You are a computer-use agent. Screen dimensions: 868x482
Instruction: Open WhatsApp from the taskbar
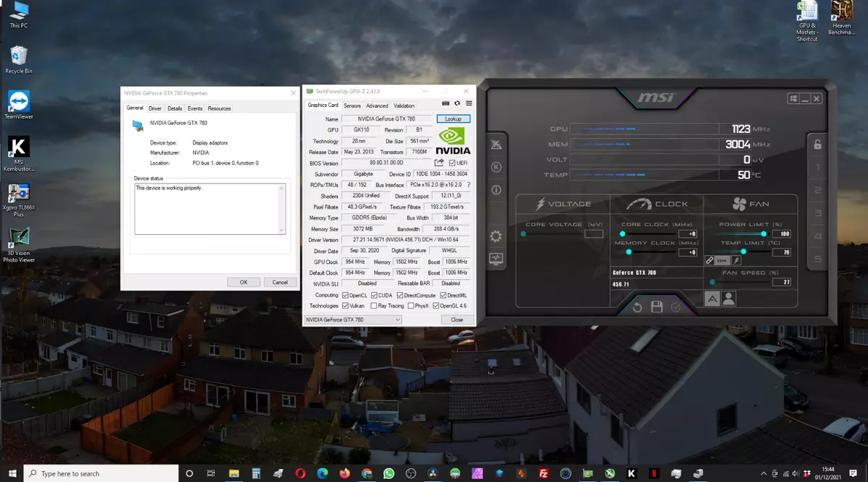[x=389, y=473]
